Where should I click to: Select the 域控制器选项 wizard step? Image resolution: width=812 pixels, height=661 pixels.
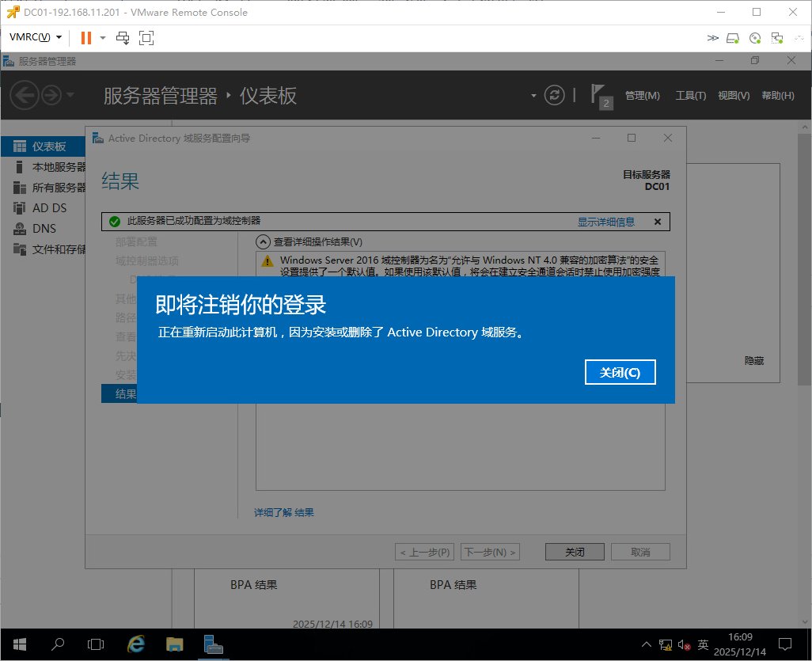coord(147,261)
